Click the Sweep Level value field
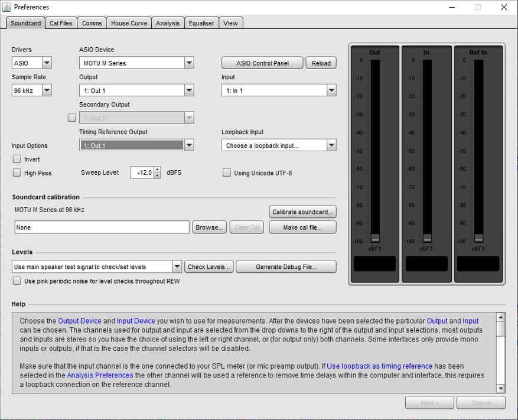Screen dimensions: 518x420 pyautogui.click(x=142, y=172)
